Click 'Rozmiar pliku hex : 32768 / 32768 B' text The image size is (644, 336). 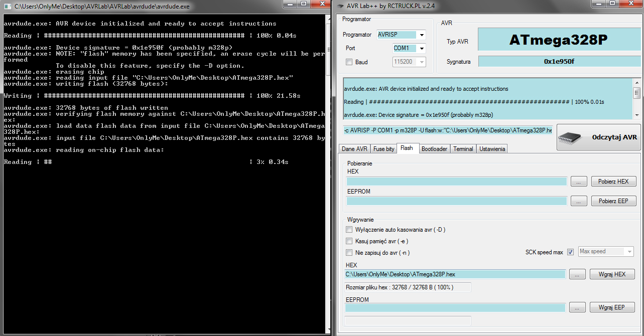(x=400, y=287)
